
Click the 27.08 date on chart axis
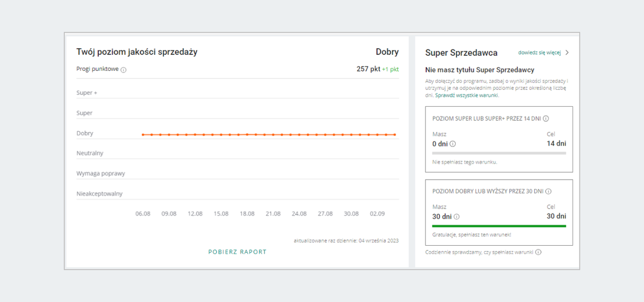click(x=325, y=213)
